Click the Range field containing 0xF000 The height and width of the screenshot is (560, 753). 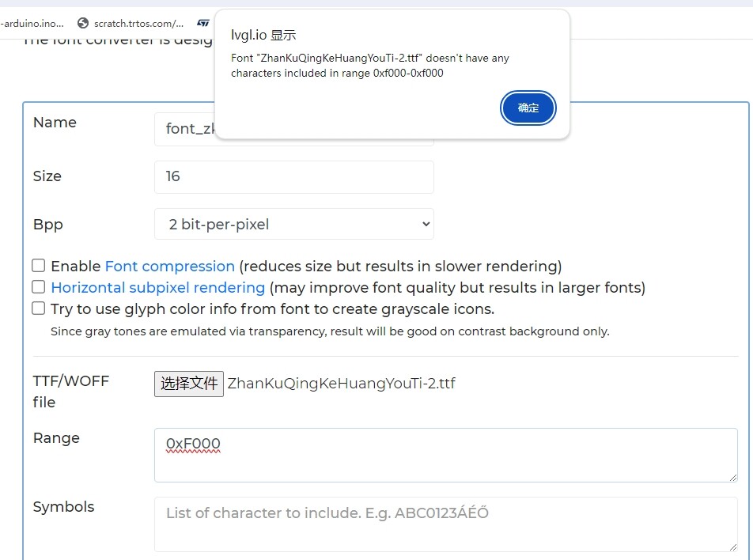click(x=445, y=455)
